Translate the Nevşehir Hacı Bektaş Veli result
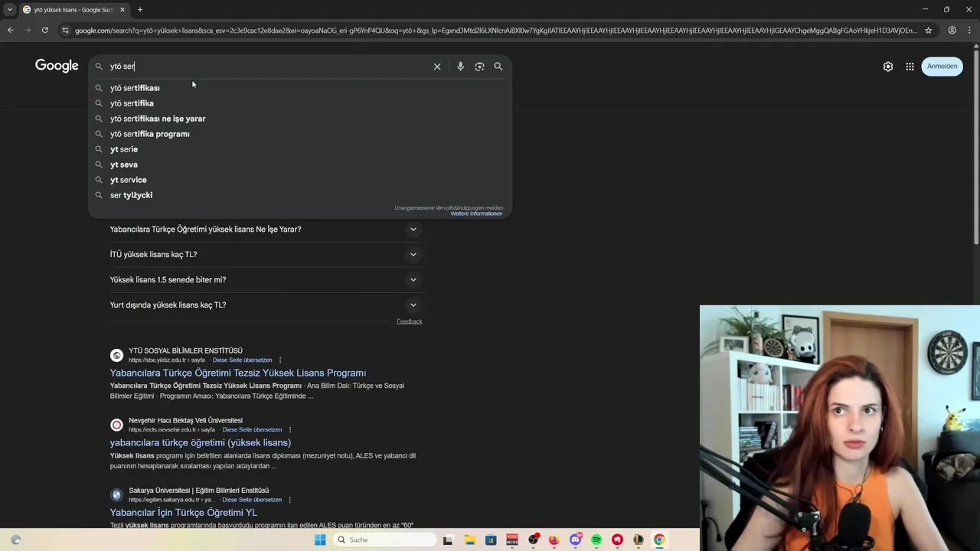This screenshot has width=980, height=551. point(252,430)
